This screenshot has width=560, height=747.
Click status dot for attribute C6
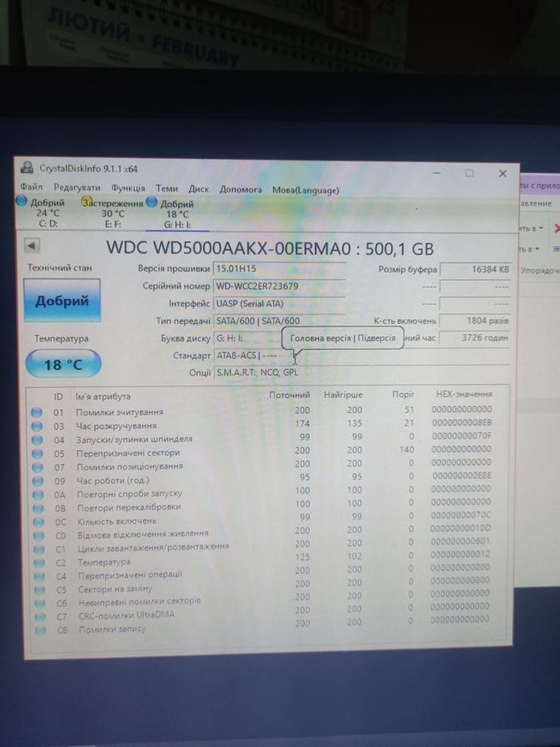(x=40, y=603)
